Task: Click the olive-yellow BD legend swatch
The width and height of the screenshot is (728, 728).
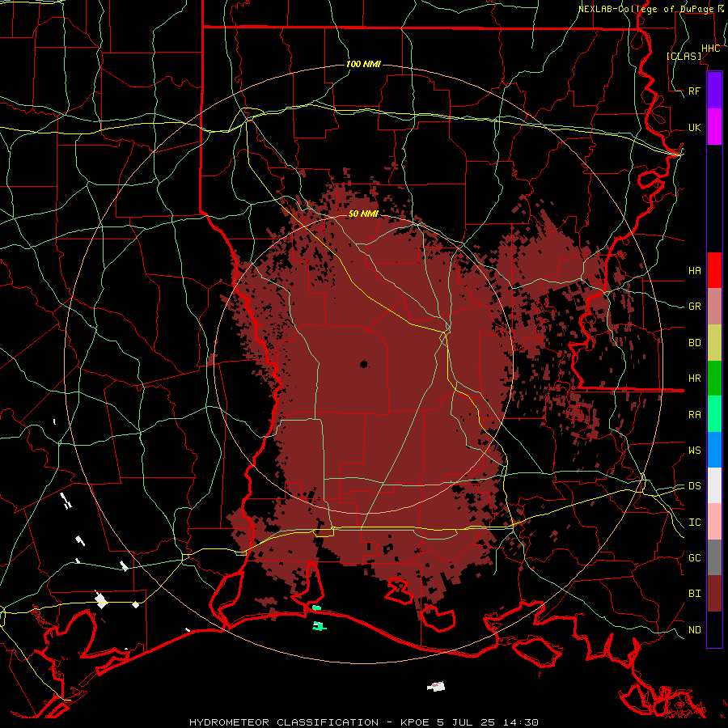Action: (714, 343)
